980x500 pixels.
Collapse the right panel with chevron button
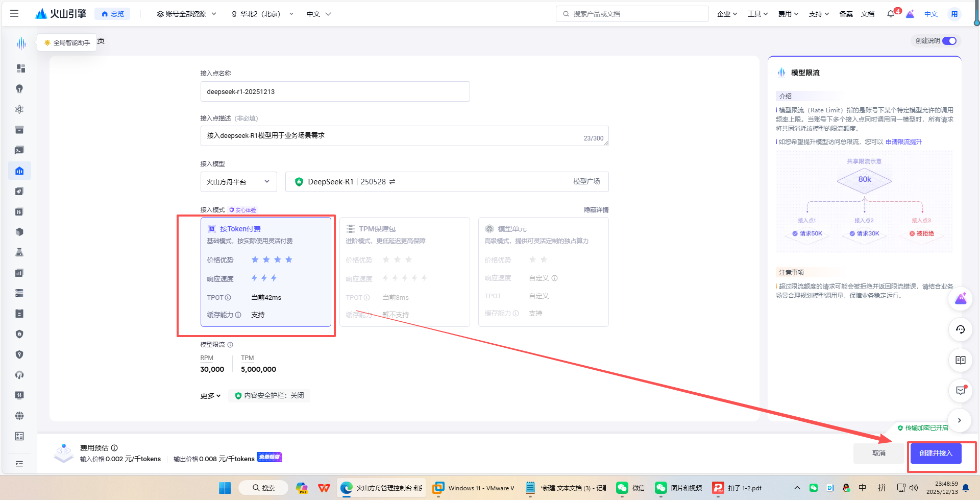(x=960, y=420)
